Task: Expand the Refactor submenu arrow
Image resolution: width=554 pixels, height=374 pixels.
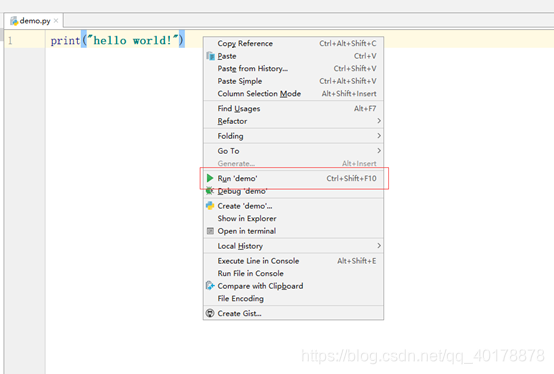Action: [x=379, y=121]
